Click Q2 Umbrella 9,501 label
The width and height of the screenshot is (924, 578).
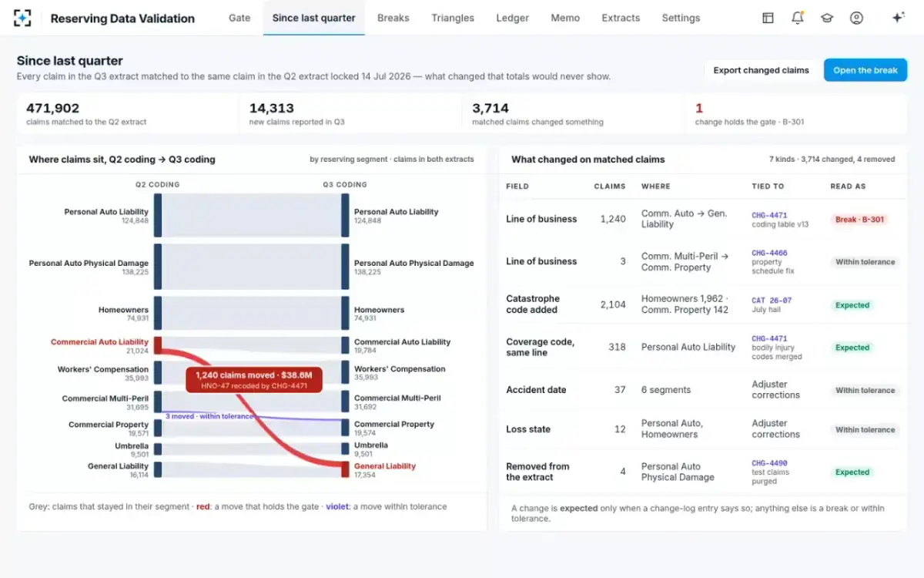click(132, 449)
